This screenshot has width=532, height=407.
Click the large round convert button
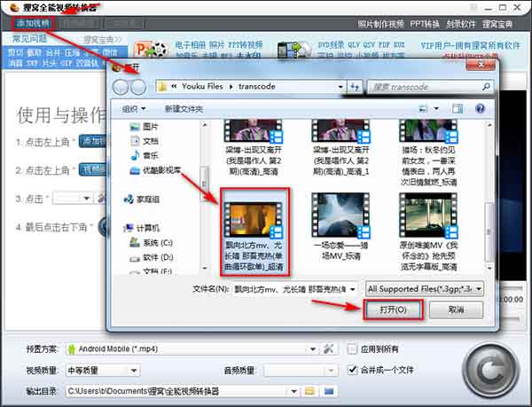click(x=490, y=371)
